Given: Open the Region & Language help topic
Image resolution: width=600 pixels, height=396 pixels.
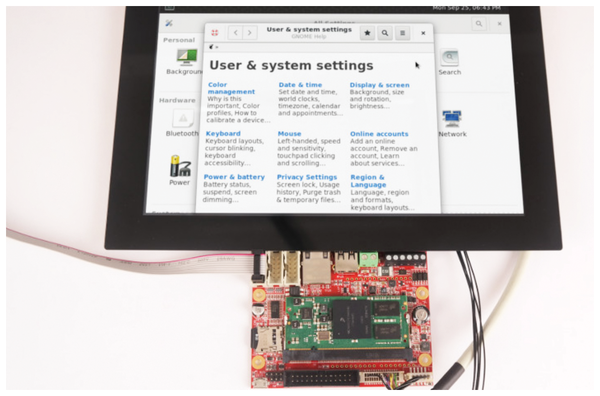Looking at the screenshot, I should [x=368, y=181].
